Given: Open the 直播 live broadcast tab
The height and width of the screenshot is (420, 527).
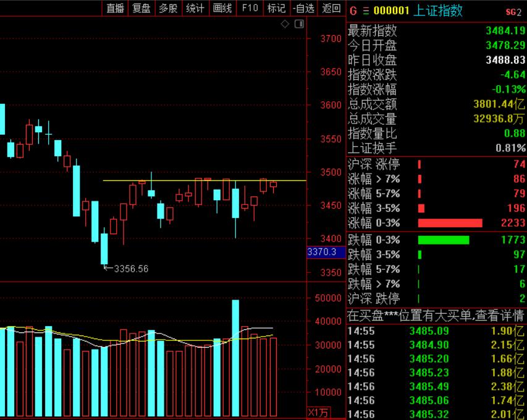Looking at the screenshot, I should (x=115, y=8).
